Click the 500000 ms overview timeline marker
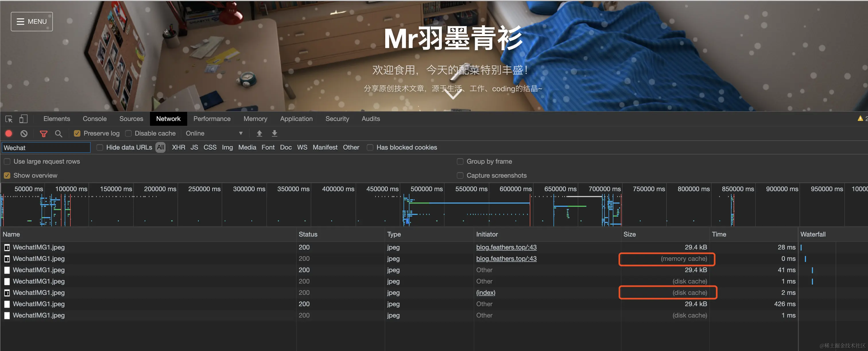The image size is (868, 351). (426, 189)
